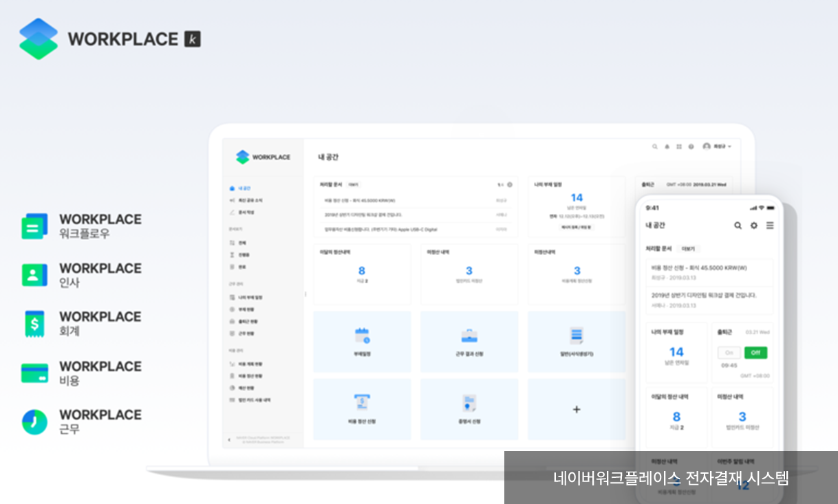Open the 비용 정산 신청 45.5000 KRW document row on laptop
838x504 pixels.
pos(416,201)
